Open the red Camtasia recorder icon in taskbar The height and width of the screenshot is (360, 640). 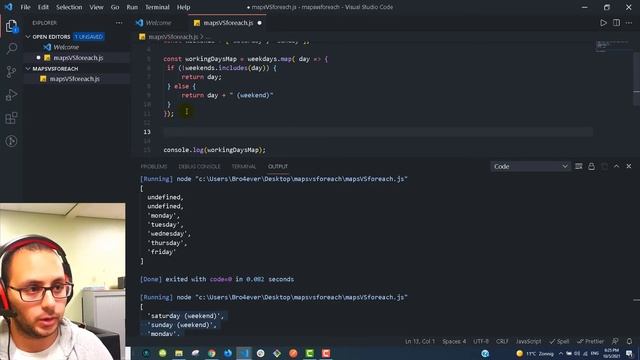click(326, 353)
